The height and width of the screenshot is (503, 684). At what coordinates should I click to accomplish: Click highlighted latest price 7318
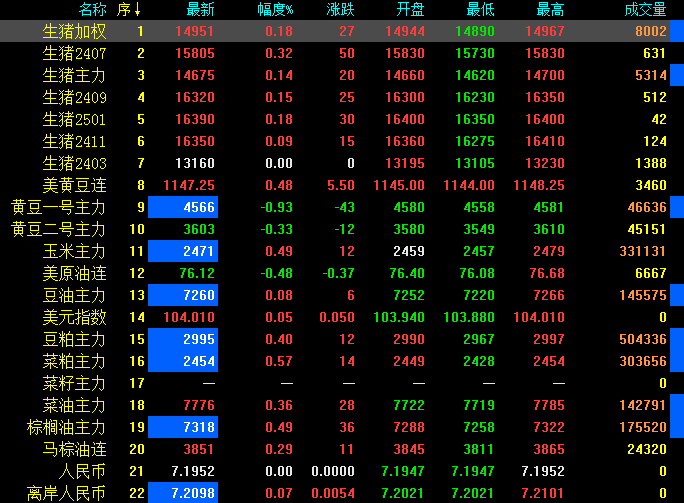click(x=183, y=427)
